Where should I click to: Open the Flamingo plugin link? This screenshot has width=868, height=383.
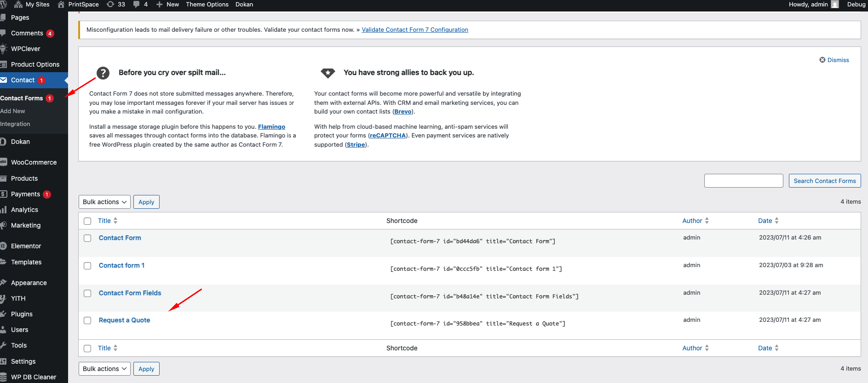pos(271,126)
